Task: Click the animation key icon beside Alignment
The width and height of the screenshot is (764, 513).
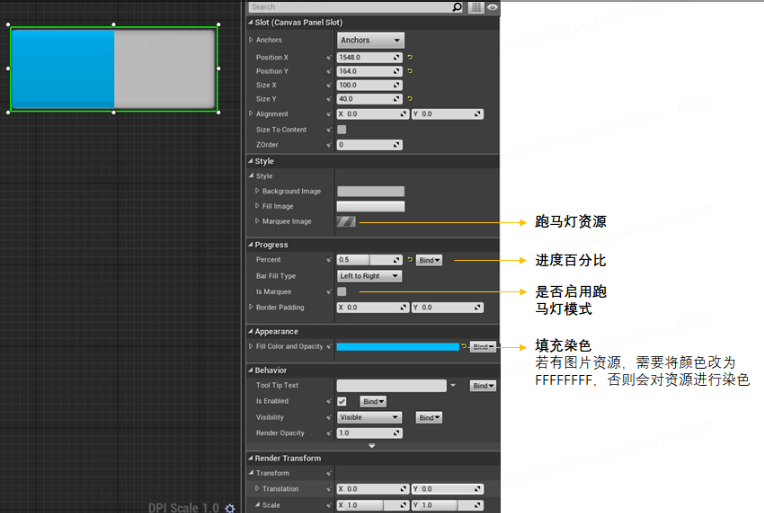Action: [x=329, y=114]
